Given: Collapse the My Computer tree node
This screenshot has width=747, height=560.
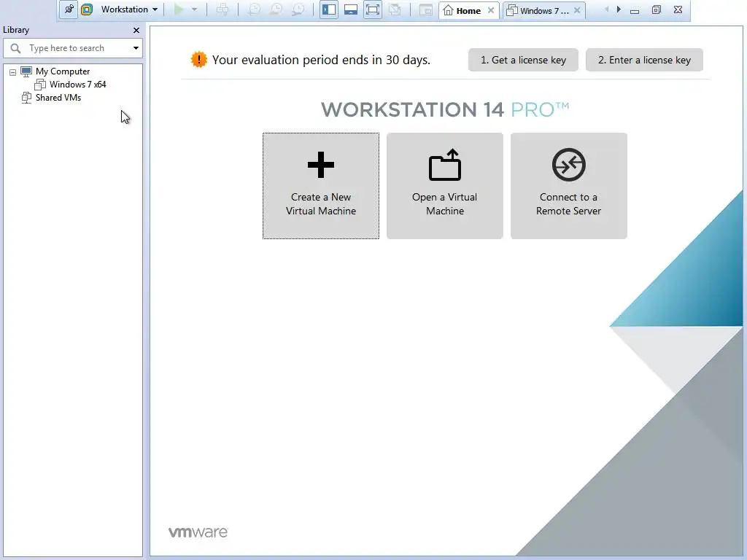Looking at the screenshot, I should (13, 72).
